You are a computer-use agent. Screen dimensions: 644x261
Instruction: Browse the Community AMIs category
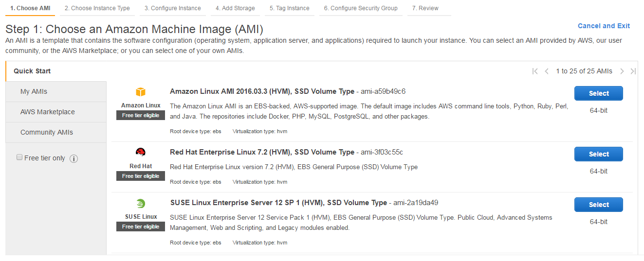(47, 132)
